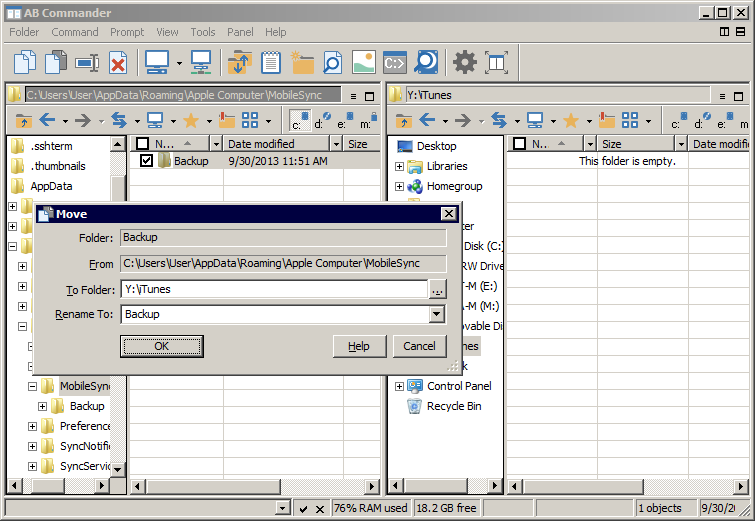
Task: Click the Copy files toolbar icon
Action: click(25, 62)
